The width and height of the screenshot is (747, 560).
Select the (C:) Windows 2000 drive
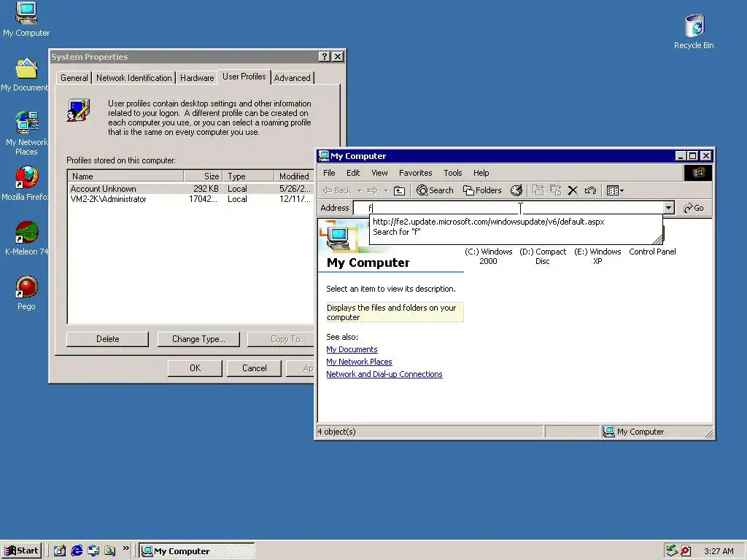pos(488,256)
